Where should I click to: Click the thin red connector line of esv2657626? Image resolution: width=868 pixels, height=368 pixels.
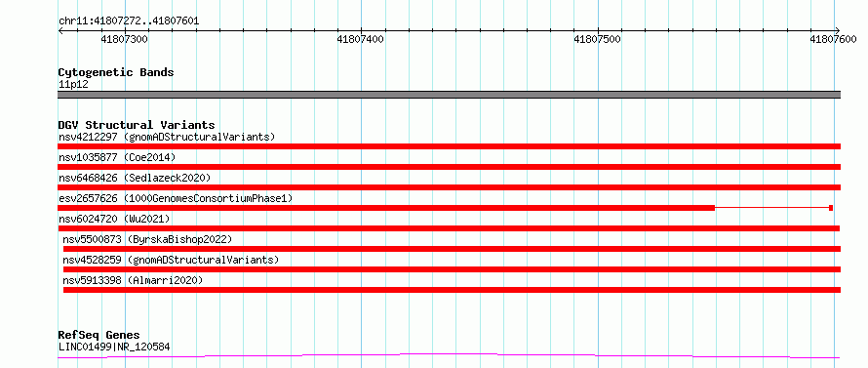pyautogui.click(x=772, y=208)
